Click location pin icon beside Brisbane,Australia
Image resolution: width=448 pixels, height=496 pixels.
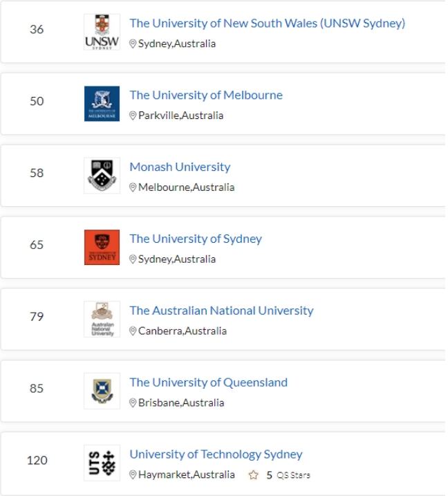click(x=133, y=403)
